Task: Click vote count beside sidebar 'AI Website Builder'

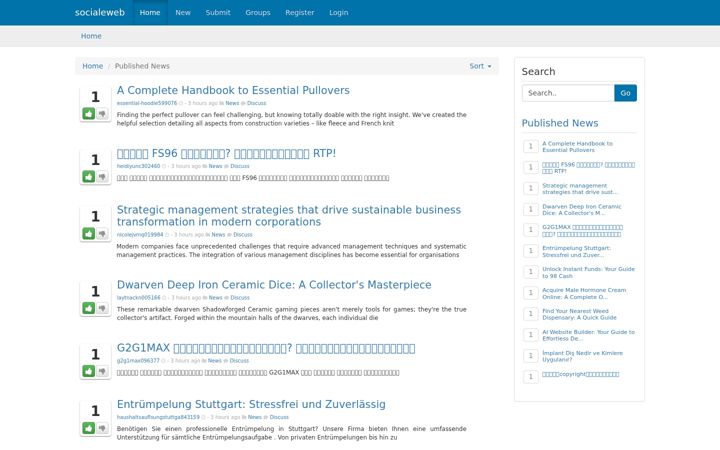Action: pos(531,335)
